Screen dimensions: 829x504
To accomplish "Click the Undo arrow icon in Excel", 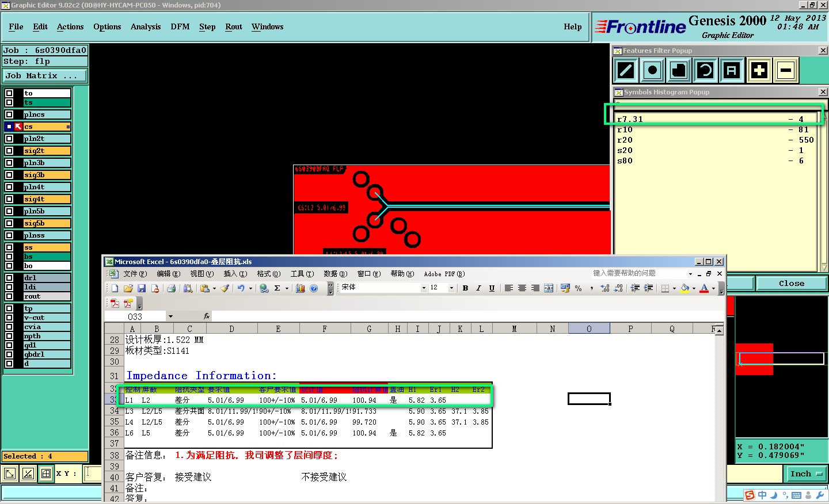I will coord(241,288).
